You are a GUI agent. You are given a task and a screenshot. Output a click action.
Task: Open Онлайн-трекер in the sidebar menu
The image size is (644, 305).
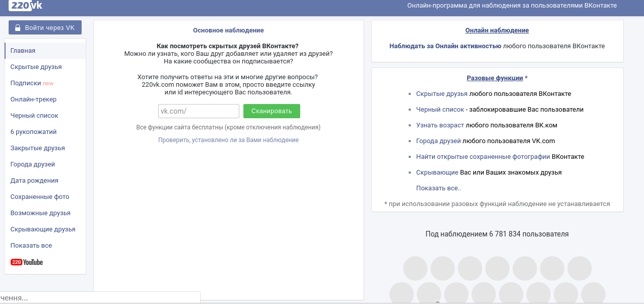[x=45, y=99]
